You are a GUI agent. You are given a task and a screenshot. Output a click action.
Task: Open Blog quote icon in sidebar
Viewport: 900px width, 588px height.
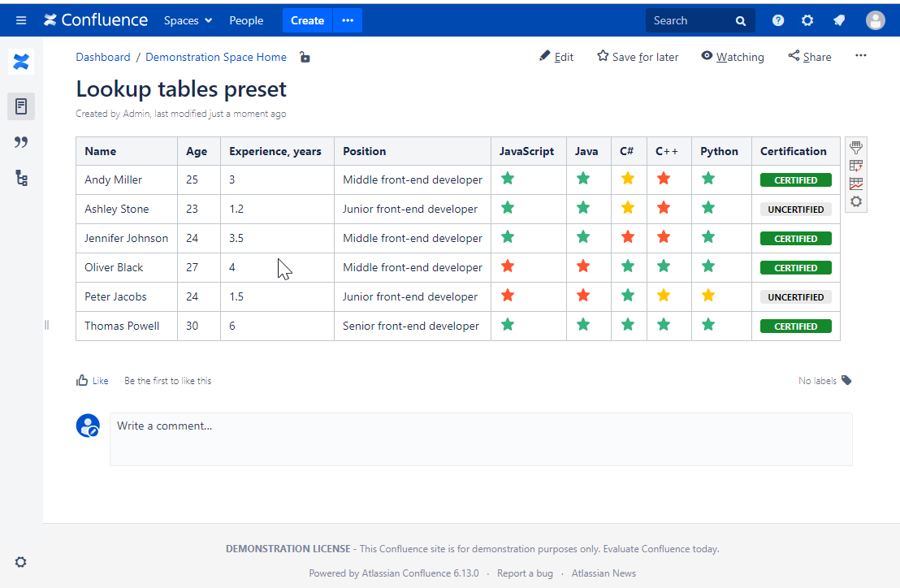tap(21, 142)
